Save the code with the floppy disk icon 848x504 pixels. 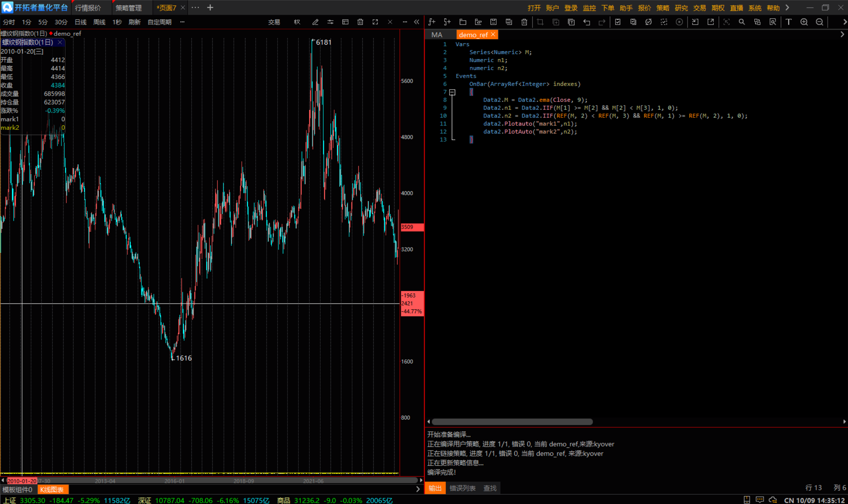tap(494, 22)
